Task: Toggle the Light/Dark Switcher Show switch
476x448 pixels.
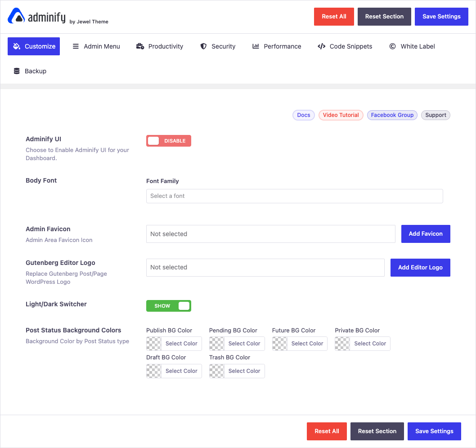Action: [168, 306]
